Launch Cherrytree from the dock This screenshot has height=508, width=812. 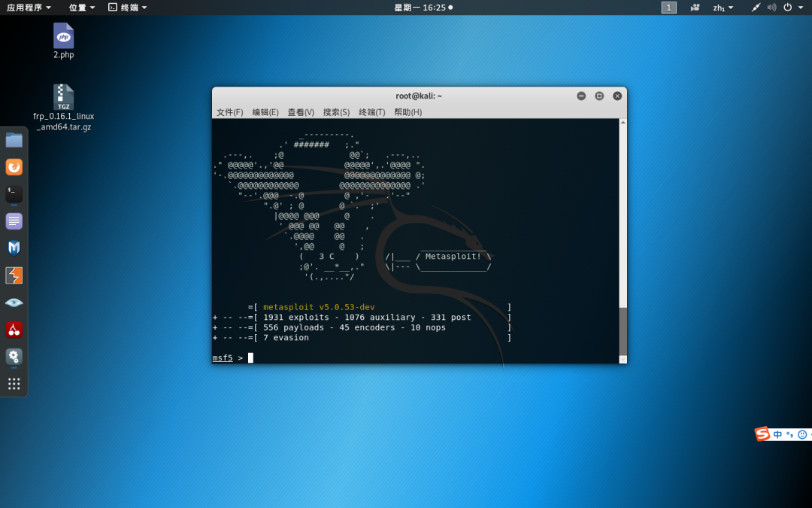click(x=14, y=330)
